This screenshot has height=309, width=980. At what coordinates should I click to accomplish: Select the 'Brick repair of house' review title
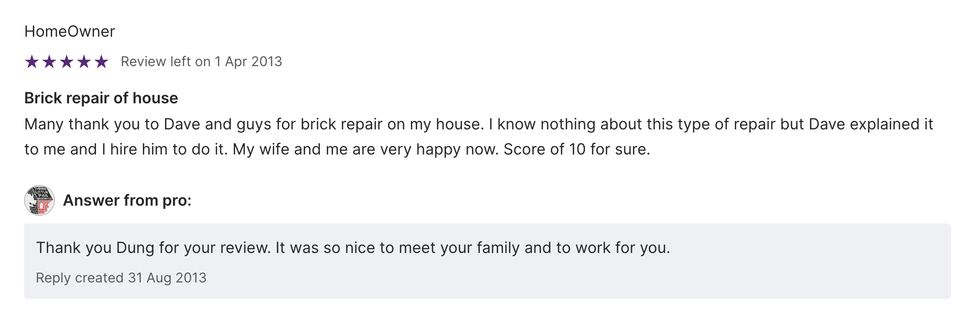(x=101, y=98)
